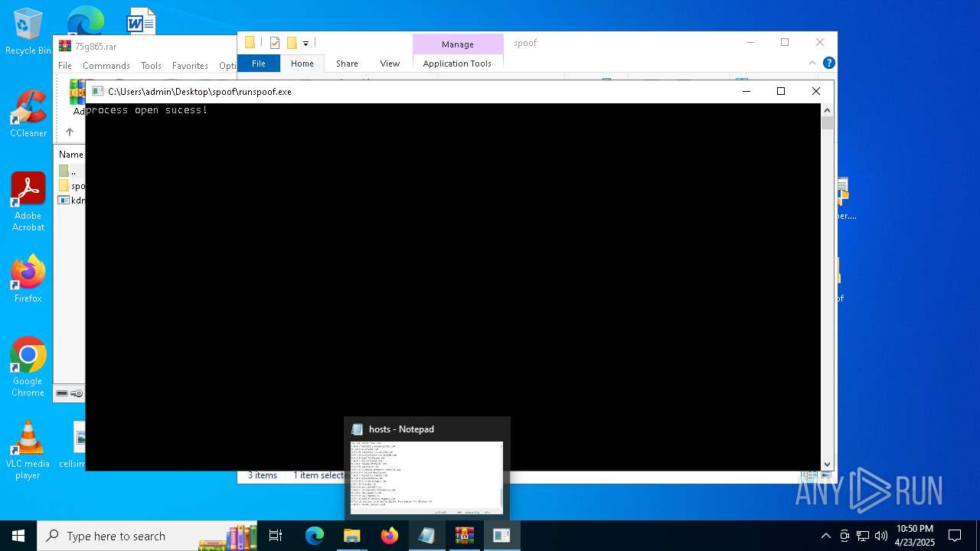Close the runspoof console window
Image resolution: width=980 pixels, height=551 pixels.
tap(816, 91)
